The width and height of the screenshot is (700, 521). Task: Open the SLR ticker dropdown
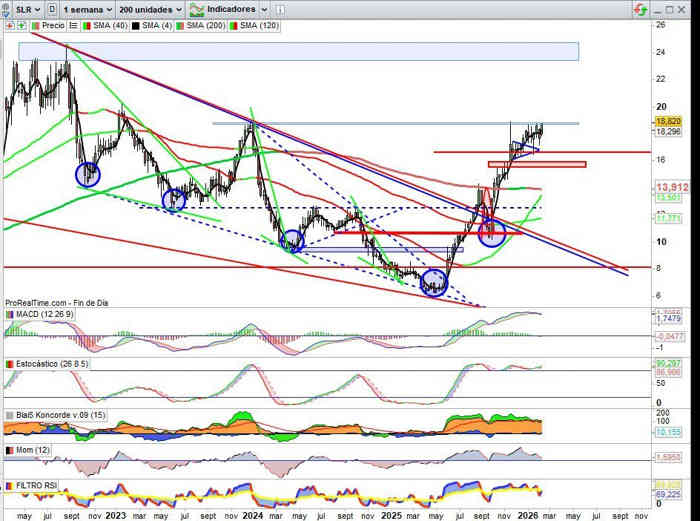pyautogui.click(x=26, y=7)
